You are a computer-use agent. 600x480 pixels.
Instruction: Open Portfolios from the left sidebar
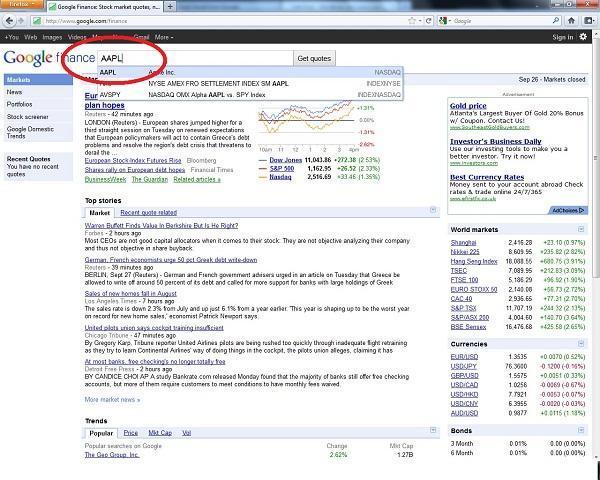[x=19, y=104]
